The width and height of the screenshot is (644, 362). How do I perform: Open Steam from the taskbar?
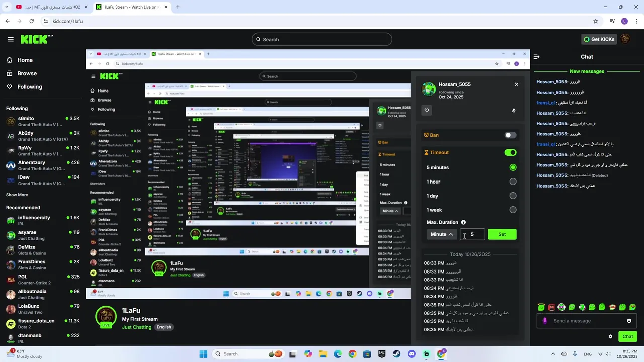pyautogui.click(x=396, y=354)
